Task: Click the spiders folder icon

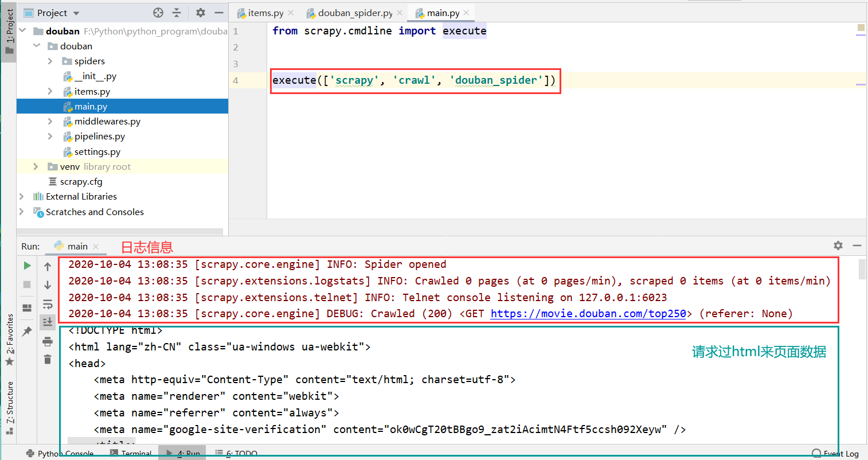Action: [x=67, y=61]
